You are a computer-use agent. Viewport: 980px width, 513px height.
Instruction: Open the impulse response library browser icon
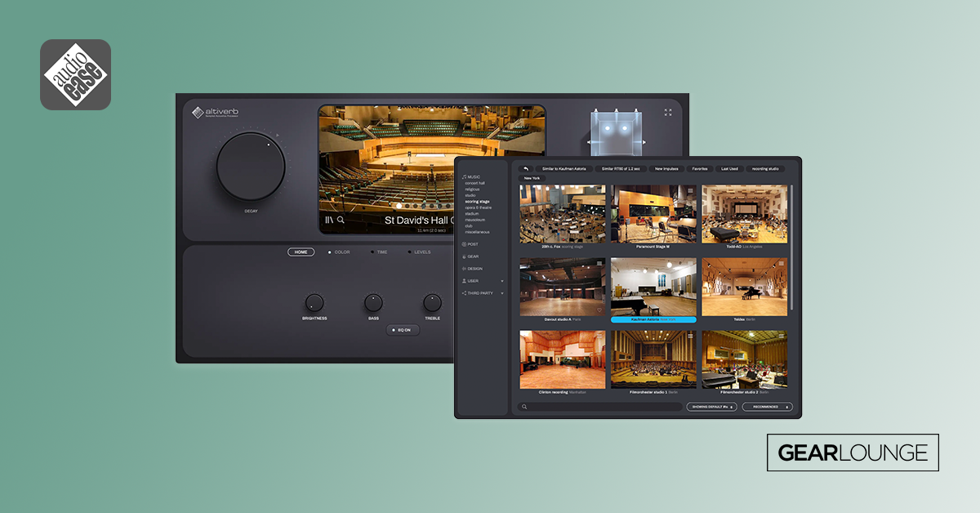tap(329, 219)
